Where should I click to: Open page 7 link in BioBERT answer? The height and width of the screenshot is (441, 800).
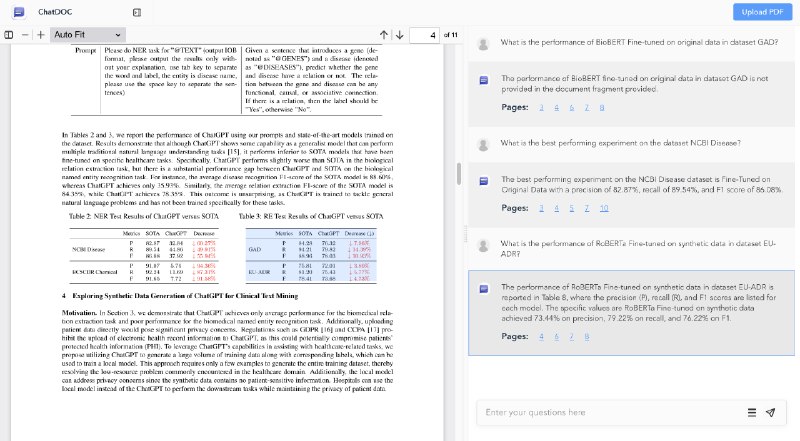[x=587, y=107]
